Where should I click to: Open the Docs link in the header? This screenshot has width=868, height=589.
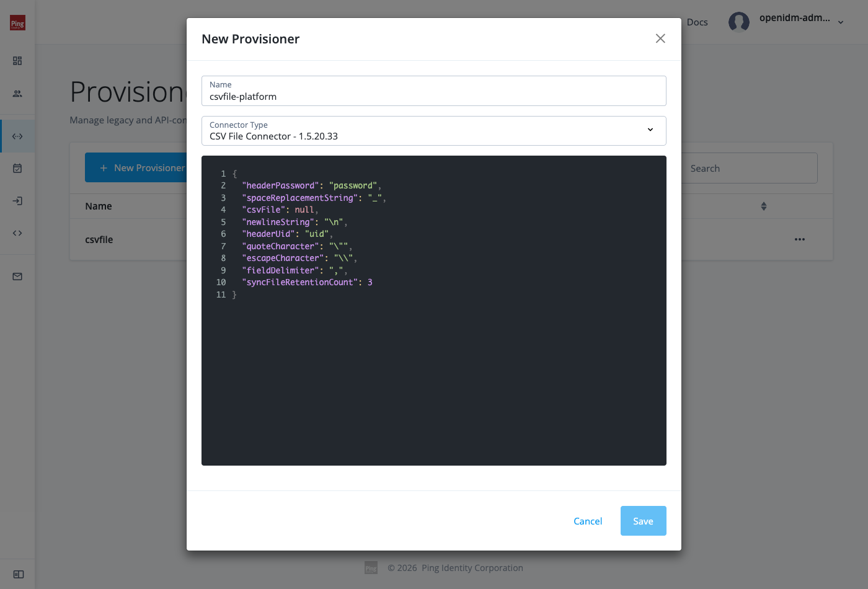point(697,22)
